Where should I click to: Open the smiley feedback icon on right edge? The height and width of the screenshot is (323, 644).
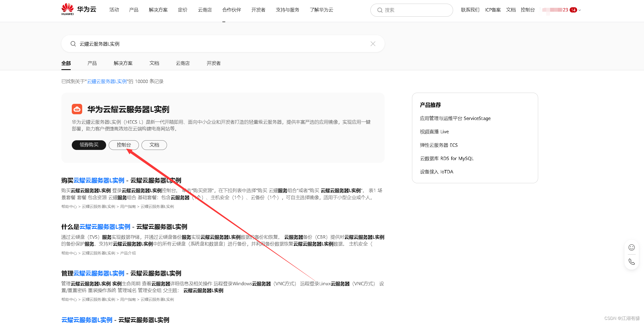632,248
